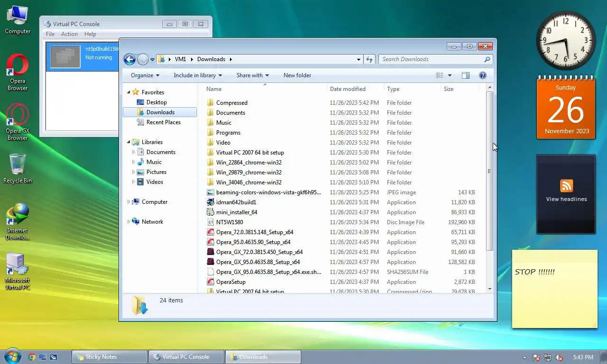
Task: Sort files by Name column header
Action: point(266,89)
